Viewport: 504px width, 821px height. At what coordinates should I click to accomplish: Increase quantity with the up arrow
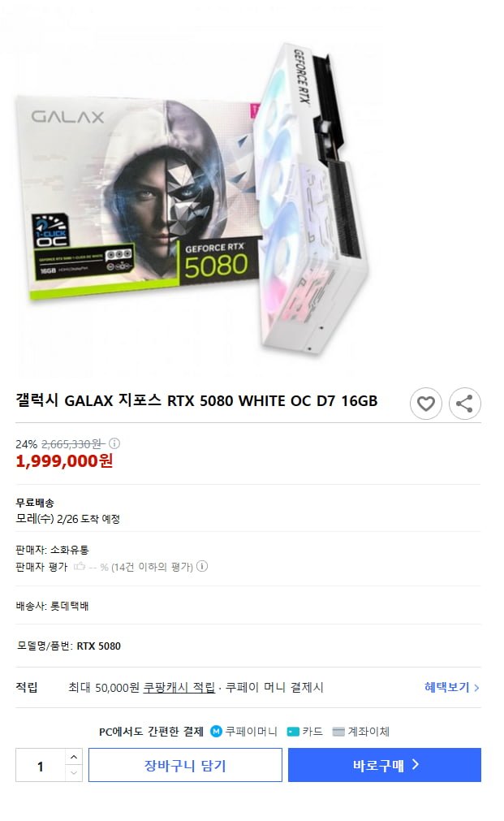pyautogui.click(x=74, y=757)
